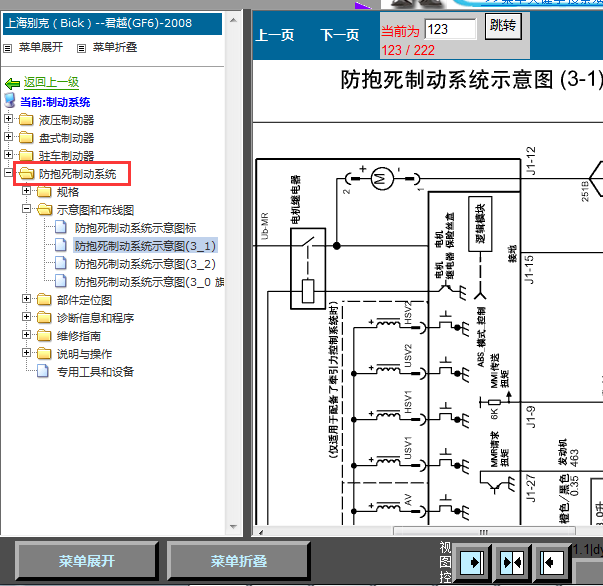603x586 pixels.
Task: Click the 菜单展开 icon in top menu
Action: pos(7,48)
